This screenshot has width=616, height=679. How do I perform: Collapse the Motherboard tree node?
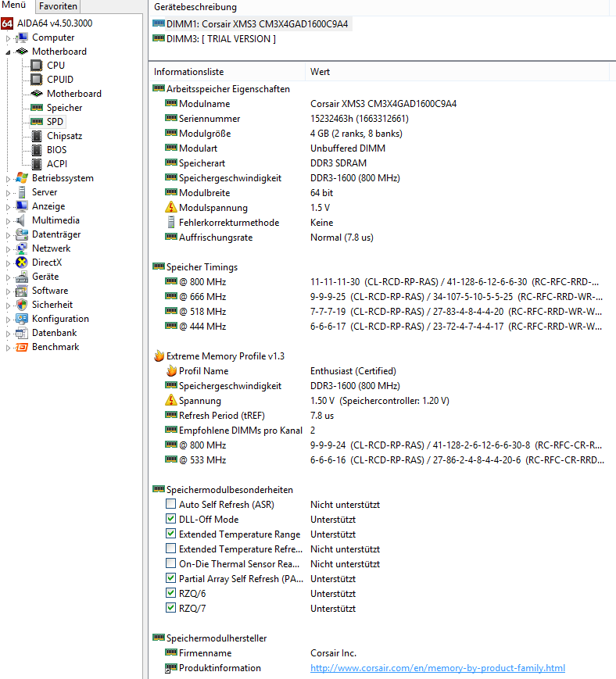pos(8,52)
